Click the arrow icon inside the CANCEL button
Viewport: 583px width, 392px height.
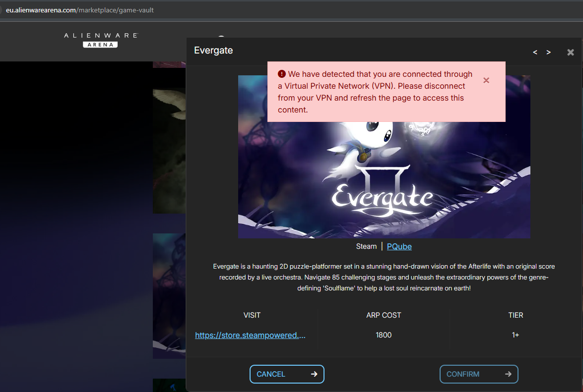coord(314,374)
